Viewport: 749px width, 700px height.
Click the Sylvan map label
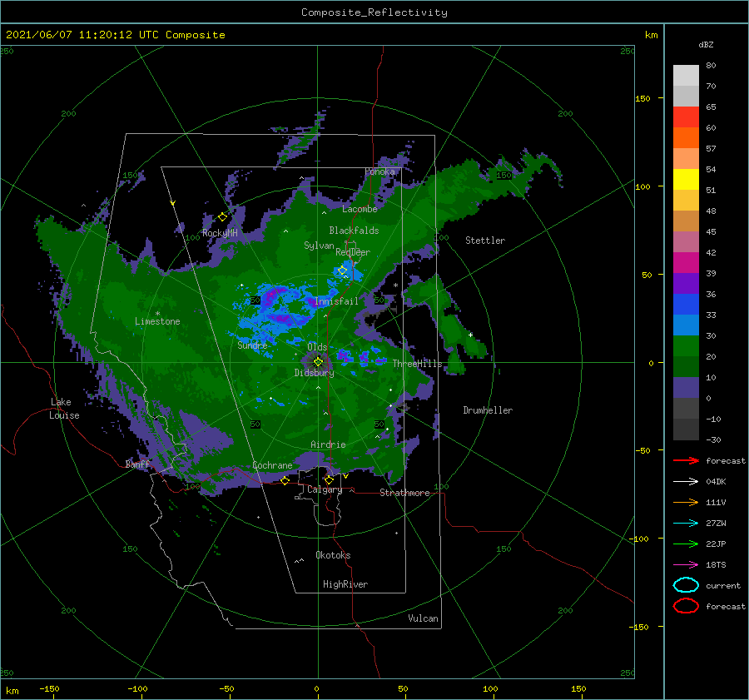point(319,246)
